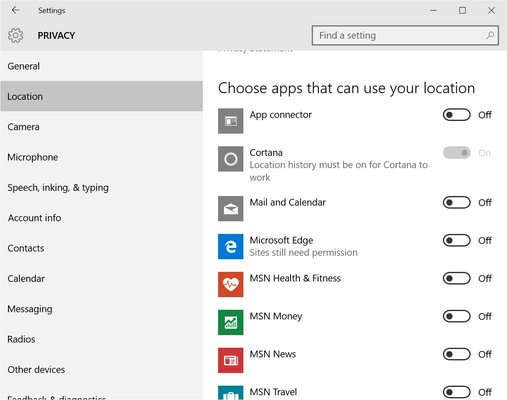Click the Mail and Calendar label
Viewport: 507px width, 400px height.
pyautogui.click(x=288, y=202)
